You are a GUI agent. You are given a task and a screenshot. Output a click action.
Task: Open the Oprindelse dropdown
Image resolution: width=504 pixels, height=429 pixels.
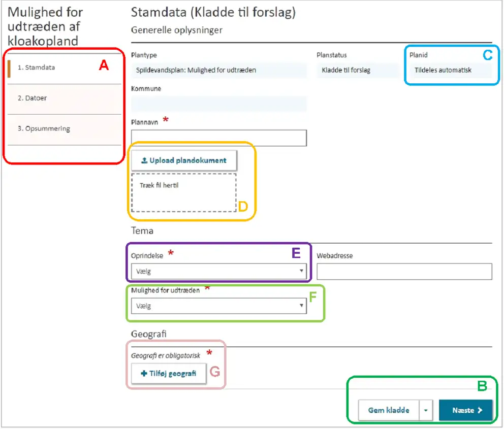218,271
